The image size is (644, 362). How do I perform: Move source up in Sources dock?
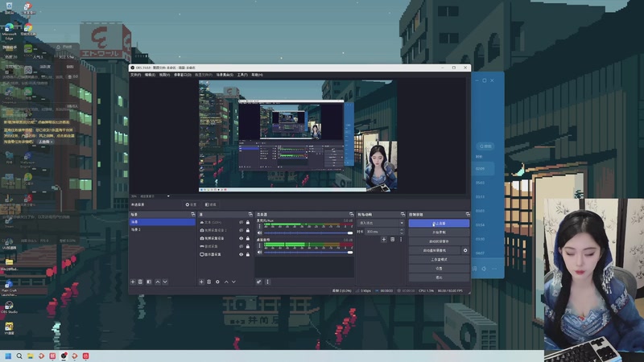(226, 282)
